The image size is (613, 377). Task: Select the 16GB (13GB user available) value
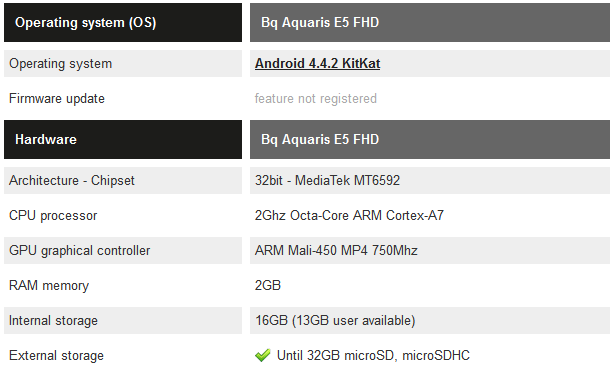pos(335,321)
